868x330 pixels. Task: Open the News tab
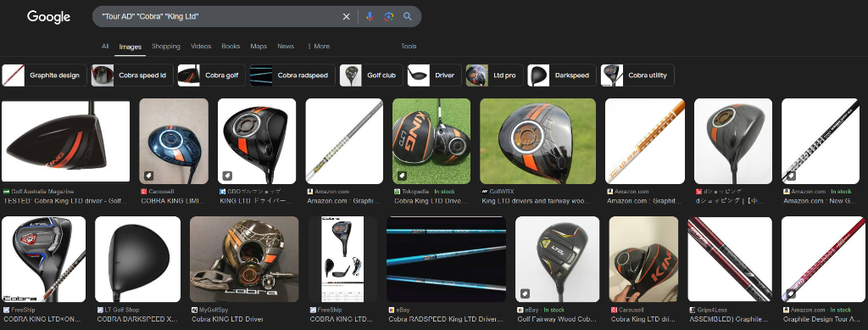pyautogui.click(x=286, y=47)
